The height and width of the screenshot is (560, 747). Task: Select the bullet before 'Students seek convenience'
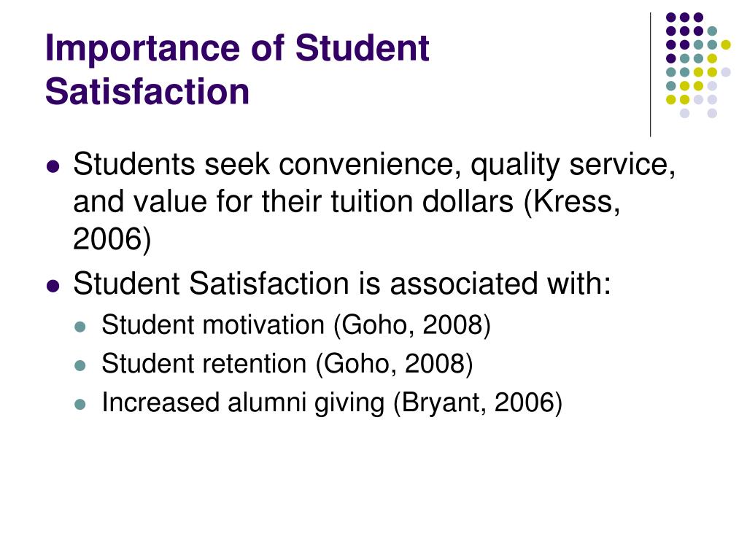(x=53, y=167)
